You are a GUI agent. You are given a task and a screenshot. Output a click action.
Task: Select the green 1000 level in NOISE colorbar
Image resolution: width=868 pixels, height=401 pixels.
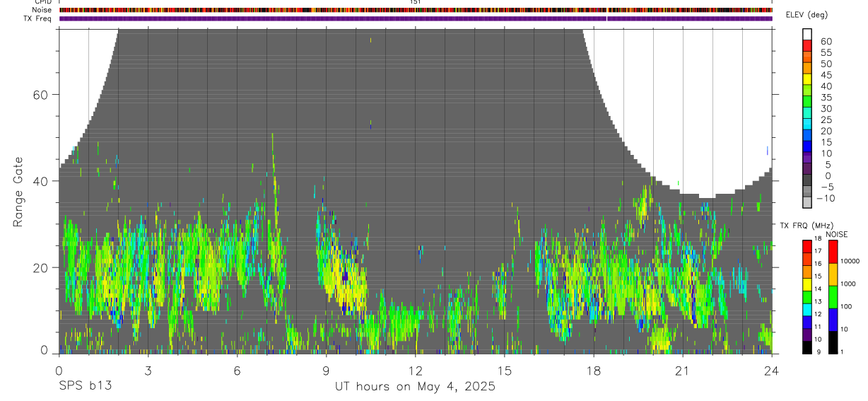tap(832, 297)
